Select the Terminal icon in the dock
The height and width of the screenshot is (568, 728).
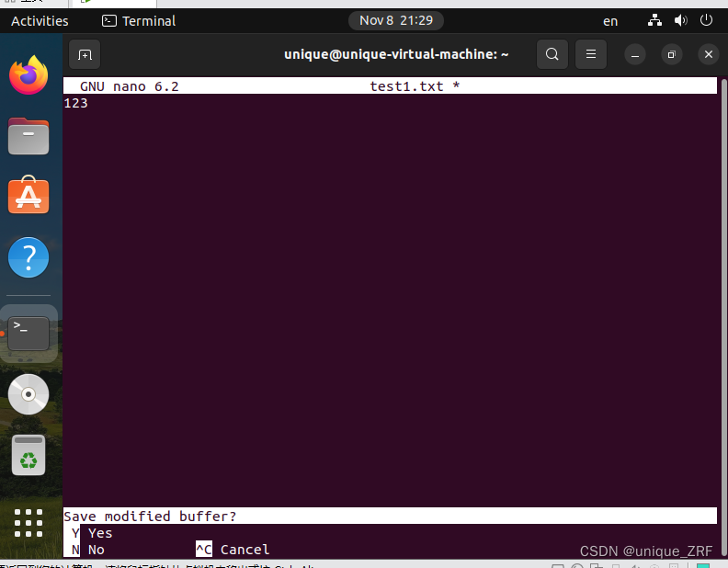pyautogui.click(x=28, y=334)
